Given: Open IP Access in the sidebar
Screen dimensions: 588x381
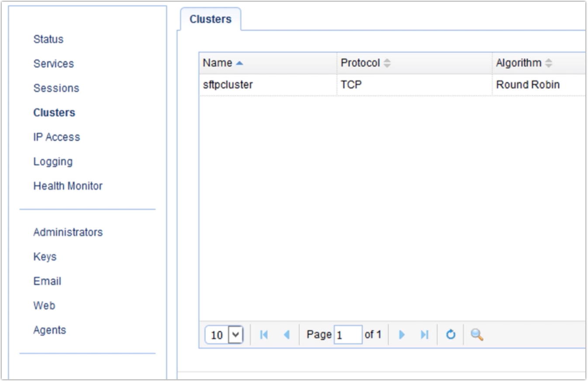Looking at the screenshot, I should coord(57,137).
